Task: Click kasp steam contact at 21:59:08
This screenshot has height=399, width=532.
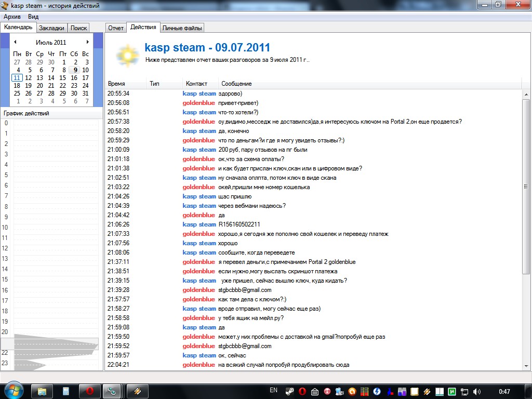Action: point(199,327)
